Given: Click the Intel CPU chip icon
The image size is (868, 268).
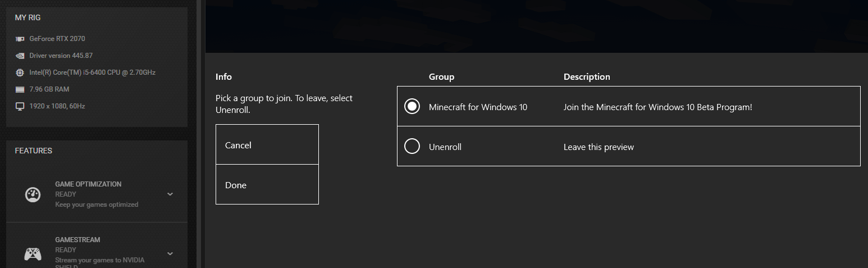Looking at the screenshot, I should point(20,72).
